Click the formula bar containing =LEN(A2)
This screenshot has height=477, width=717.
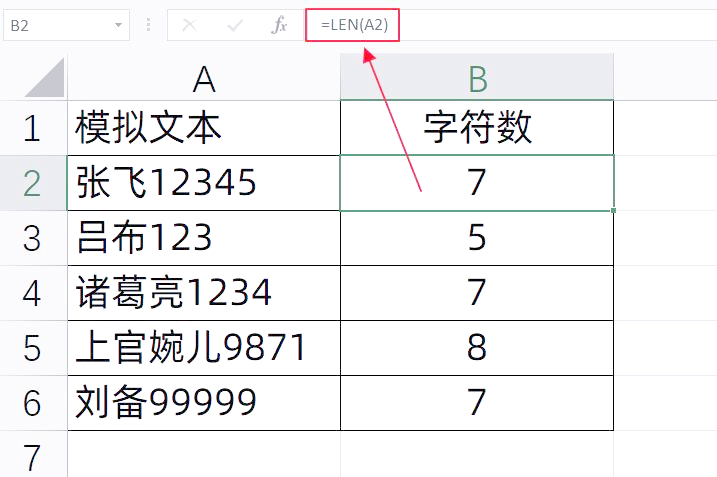tap(511, 25)
